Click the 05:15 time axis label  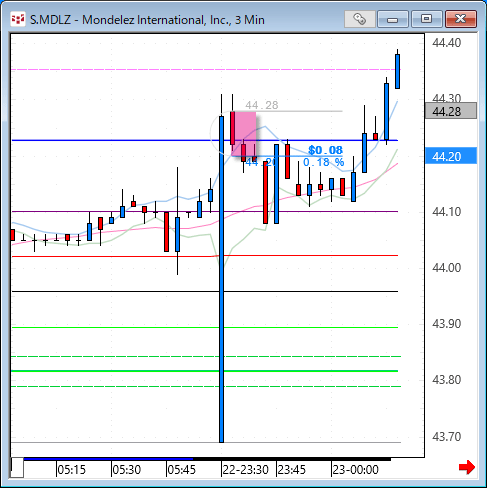point(72,470)
